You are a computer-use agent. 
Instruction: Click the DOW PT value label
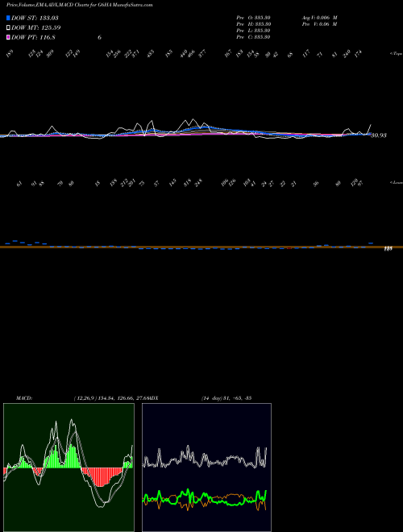click(x=33, y=37)
